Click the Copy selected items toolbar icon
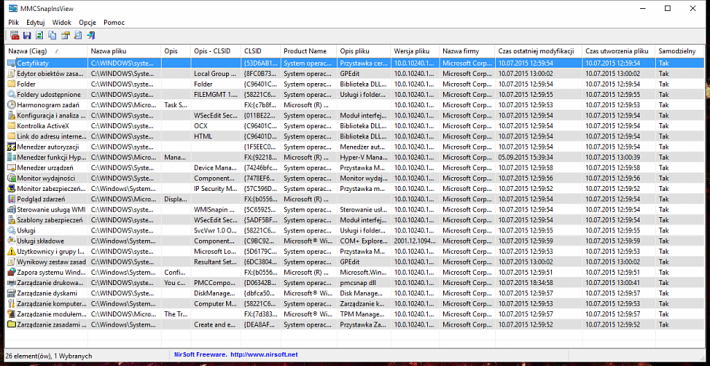This screenshot has height=366, width=710. (53, 36)
